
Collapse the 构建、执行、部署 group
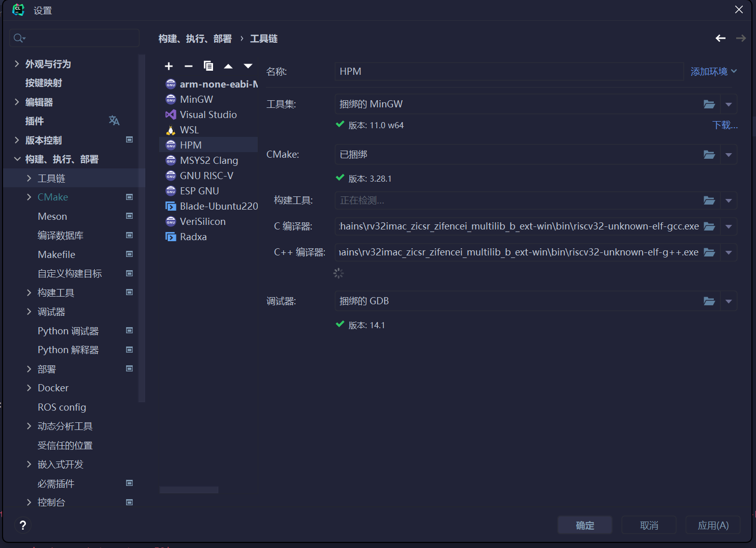click(x=17, y=159)
